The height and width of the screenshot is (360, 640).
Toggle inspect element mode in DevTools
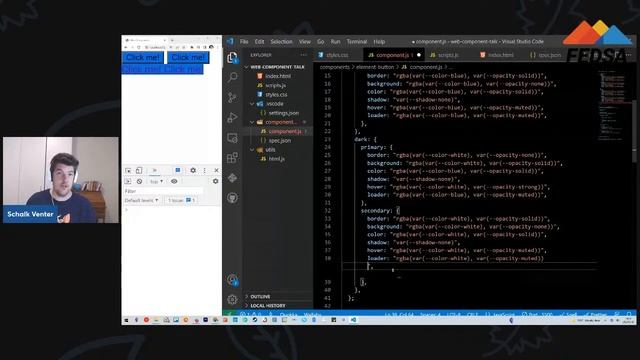coord(128,170)
